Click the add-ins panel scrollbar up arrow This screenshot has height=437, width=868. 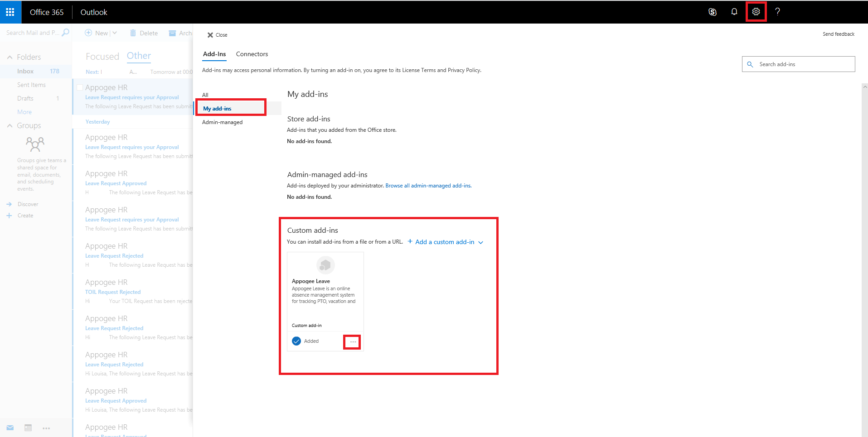click(865, 86)
